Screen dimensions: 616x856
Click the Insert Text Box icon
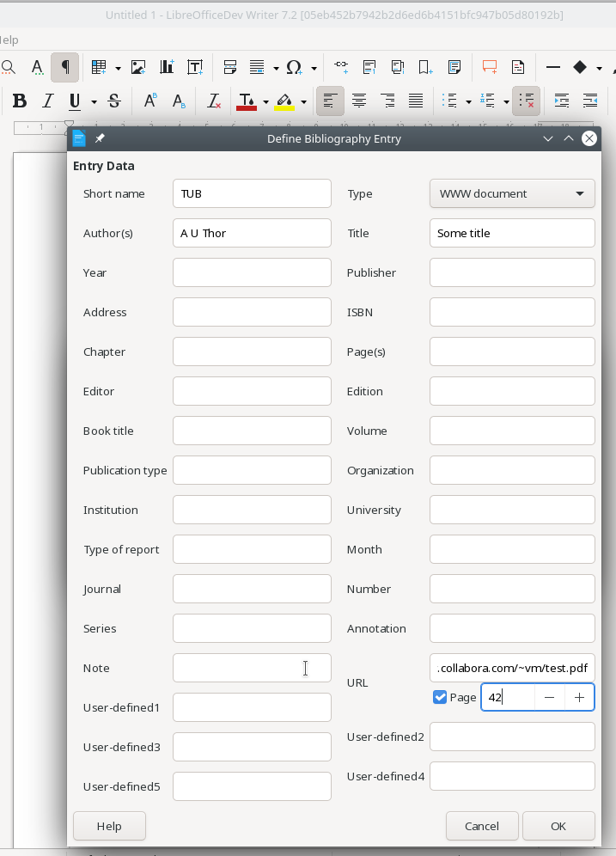point(195,67)
